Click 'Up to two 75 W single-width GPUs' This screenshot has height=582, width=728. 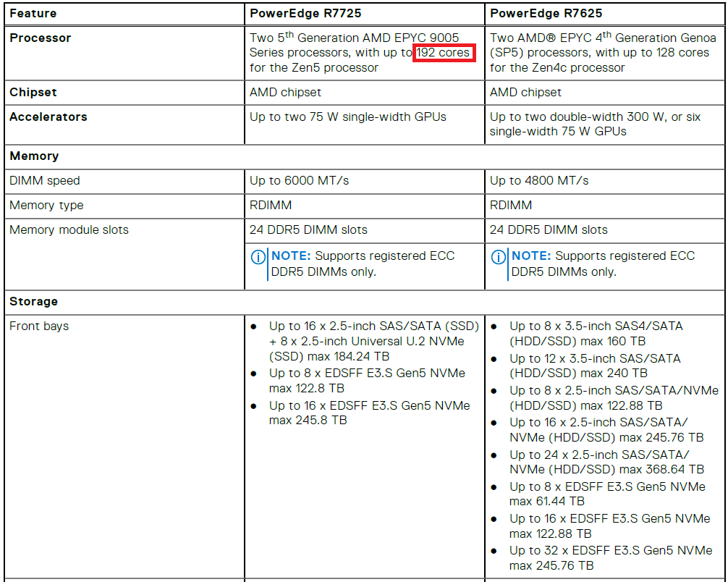click(x=348, y=117)
